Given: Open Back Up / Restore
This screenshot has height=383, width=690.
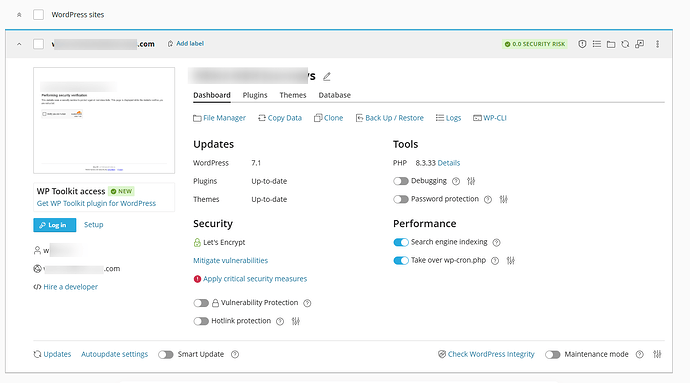Looking at the screenshot, I should click(x=389, y=118).
